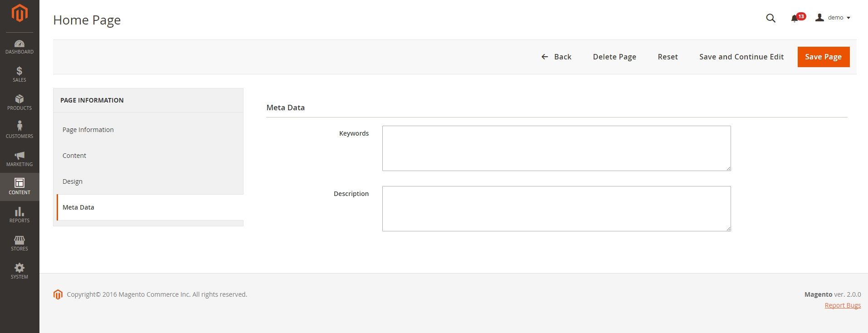This screenshot has width=868, height=333.
Task: Click the search magnifier icon
Action: point(770,18)
